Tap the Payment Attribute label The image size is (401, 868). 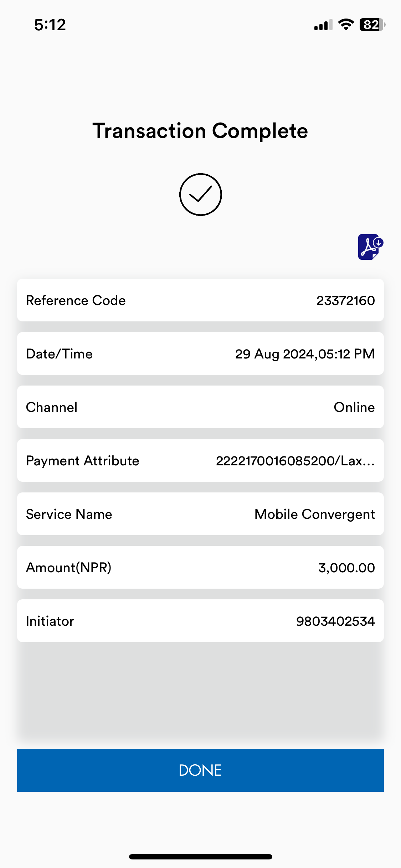83,461
